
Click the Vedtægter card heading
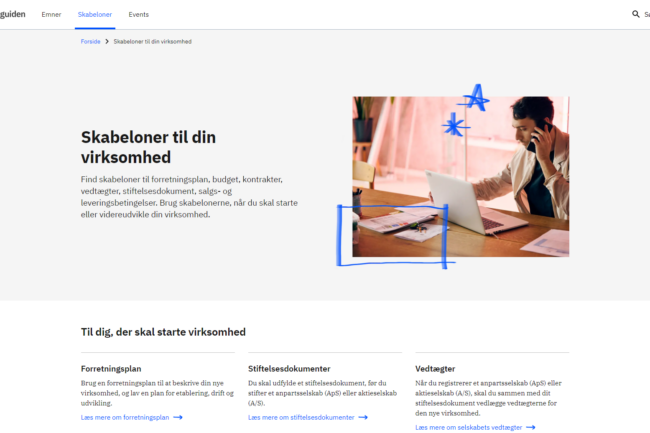tap(435, 368)
